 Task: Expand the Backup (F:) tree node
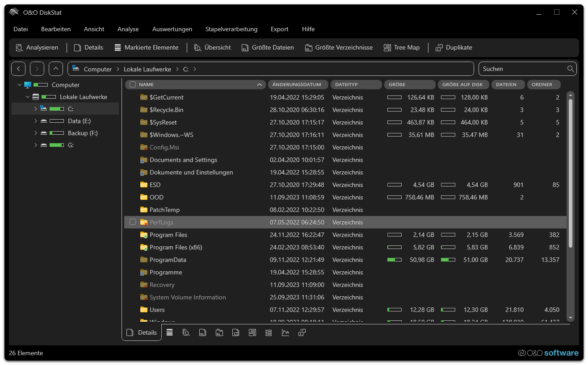pos(36,133)
